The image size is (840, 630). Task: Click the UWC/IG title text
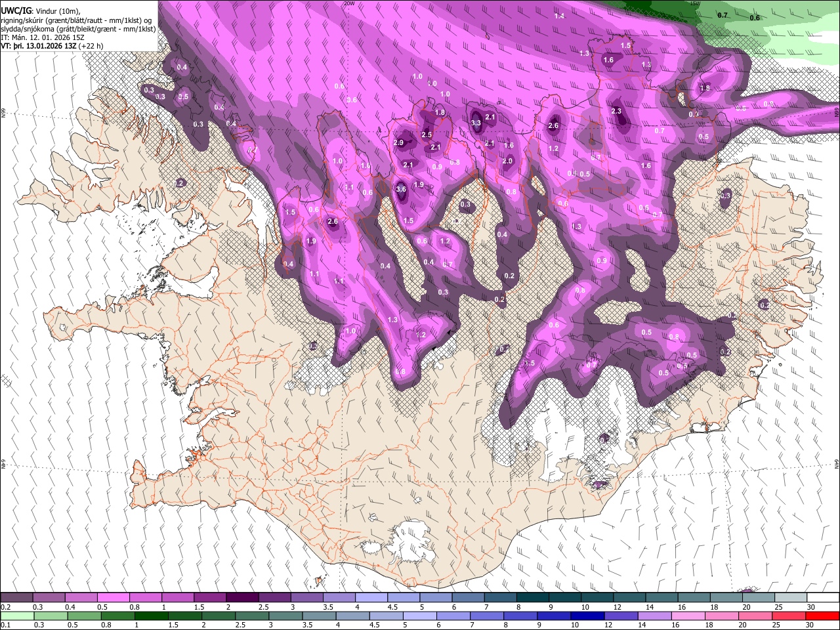(16, 10)
